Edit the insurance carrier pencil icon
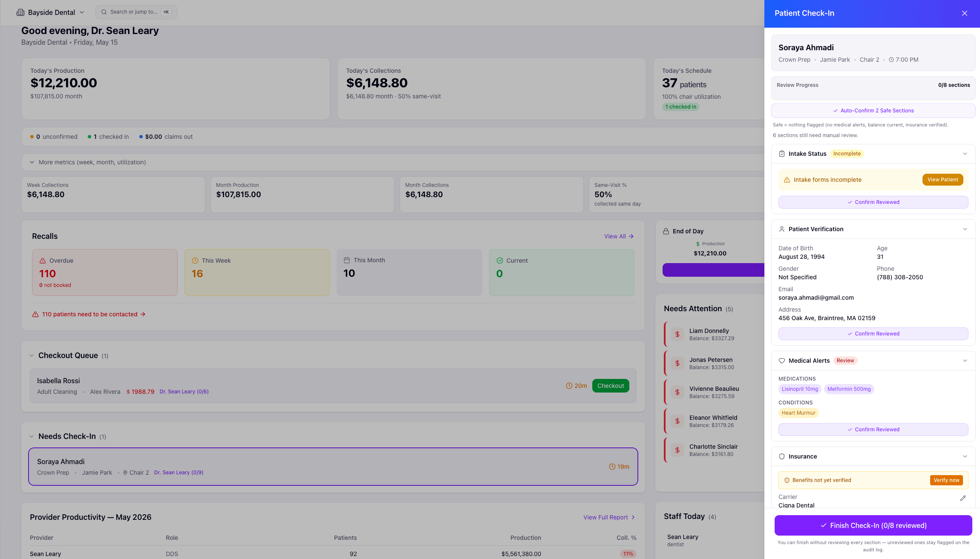 pos(963,498)
